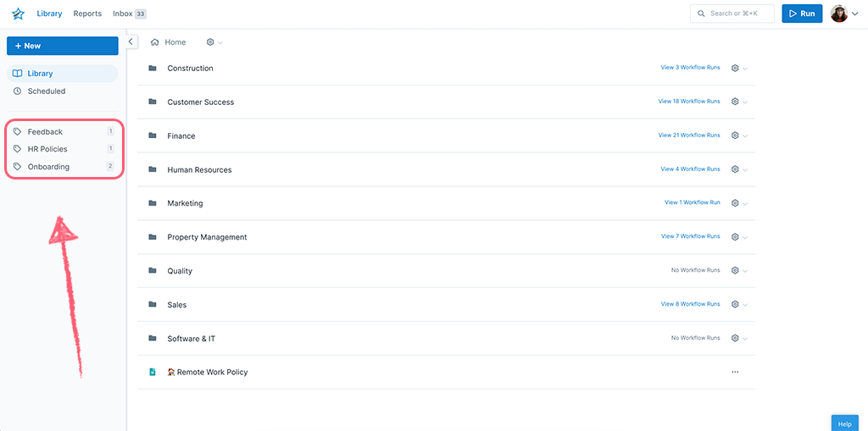
Task: Open the Remote Work Policy three-dot menu
Action: [x=735, y=372]
